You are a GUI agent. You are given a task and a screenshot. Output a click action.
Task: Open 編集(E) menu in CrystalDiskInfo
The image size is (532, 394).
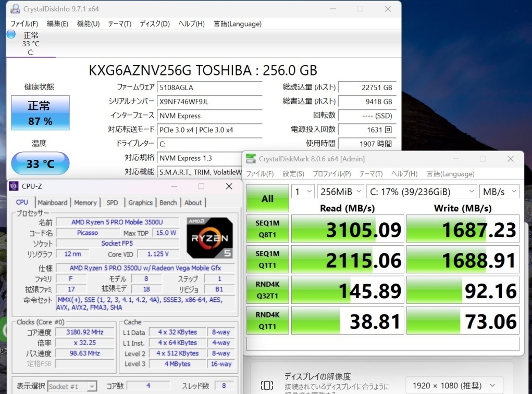pos(57,24)
